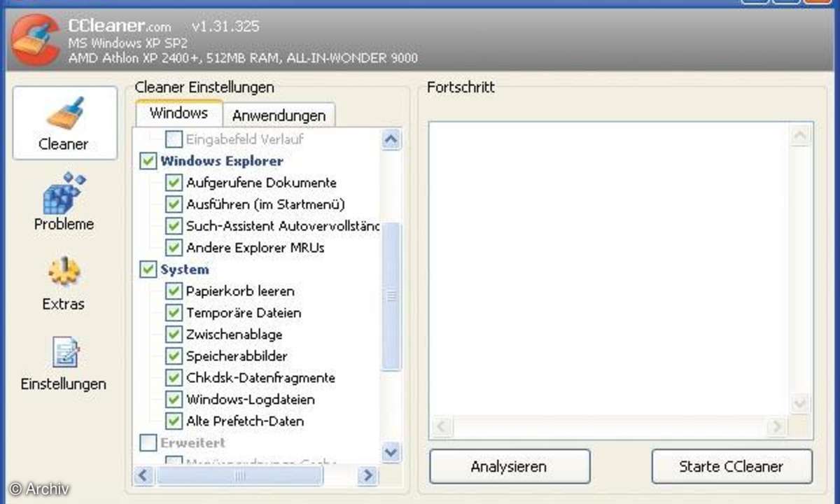Click the Speicherabbilder label

[x=237, y=356]
